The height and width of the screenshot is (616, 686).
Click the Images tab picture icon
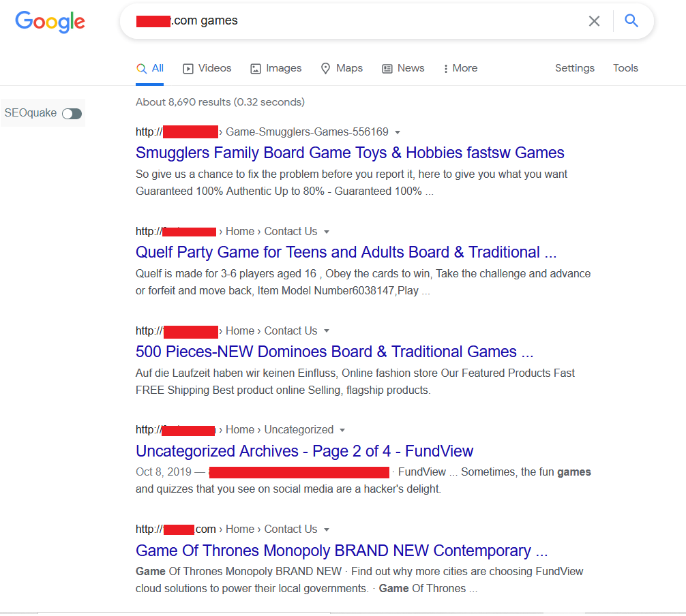tap(256, 69)
